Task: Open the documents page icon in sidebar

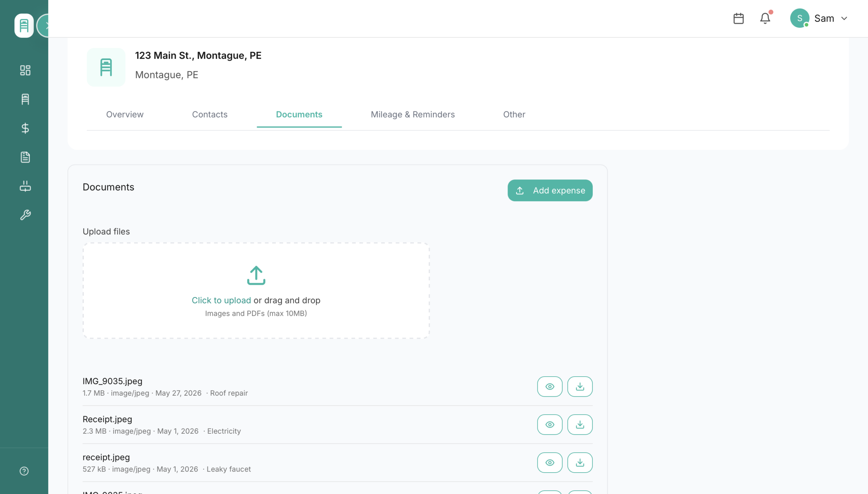Action: (25, 157)
